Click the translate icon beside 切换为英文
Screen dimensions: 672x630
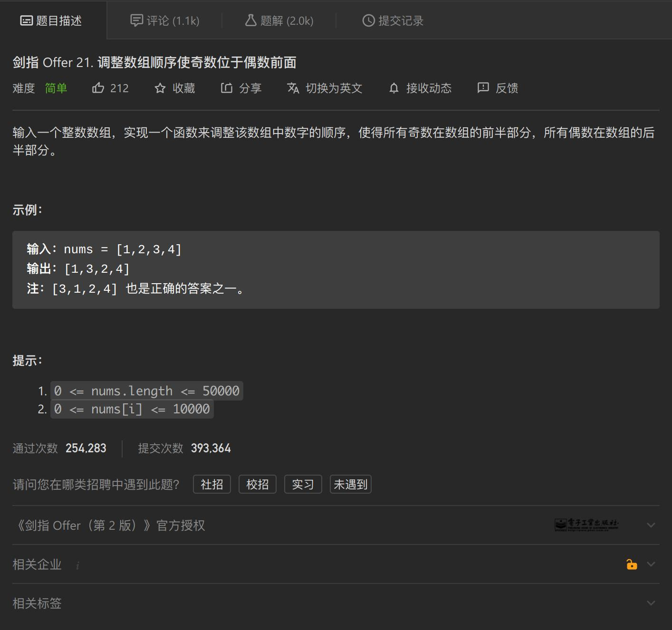tap(293, 88)
